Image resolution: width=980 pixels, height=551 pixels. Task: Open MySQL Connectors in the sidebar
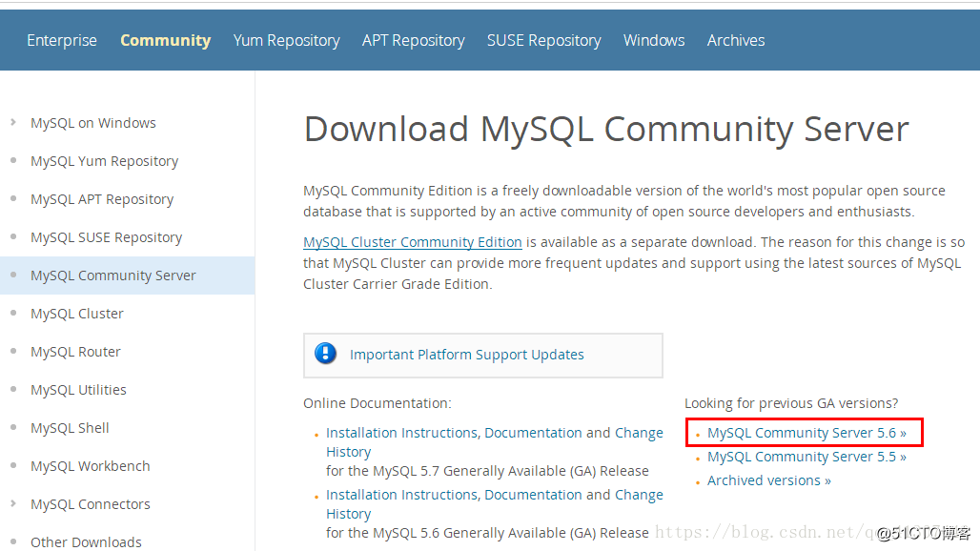(90, 504)
